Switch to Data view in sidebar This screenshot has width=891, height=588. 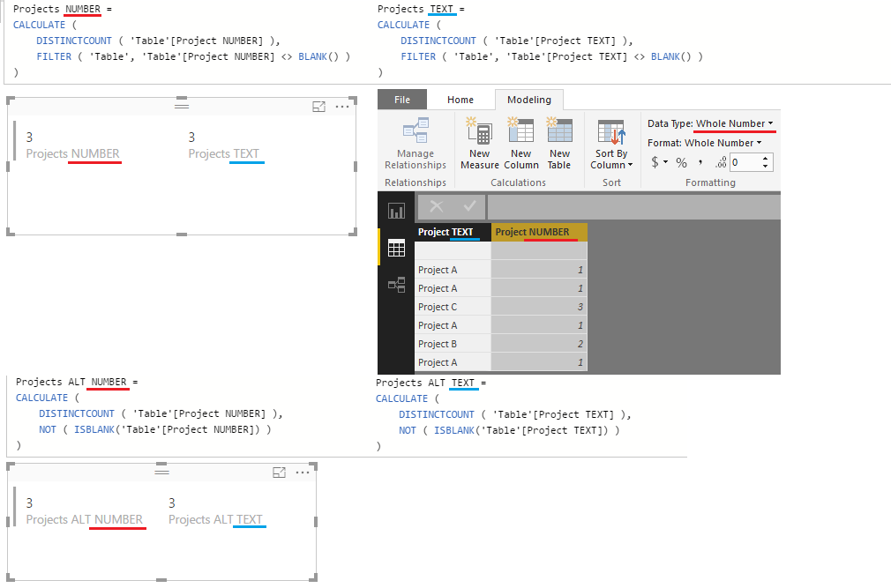397,248
